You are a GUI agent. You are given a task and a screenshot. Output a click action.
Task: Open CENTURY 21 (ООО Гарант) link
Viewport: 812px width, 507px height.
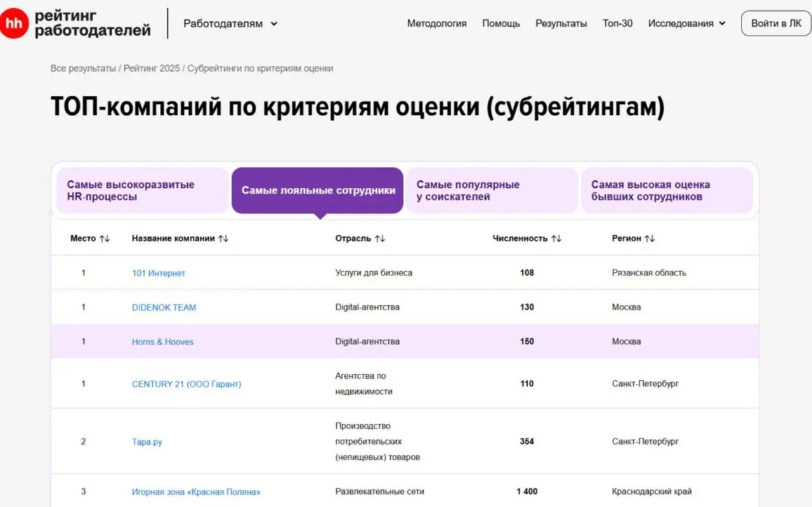tap(187, 384)
